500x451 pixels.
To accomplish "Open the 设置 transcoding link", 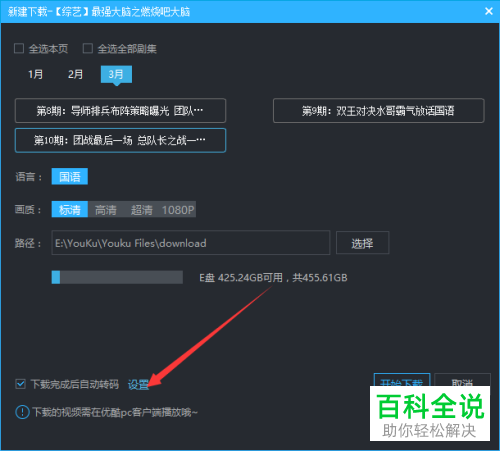I will (138, 385).
